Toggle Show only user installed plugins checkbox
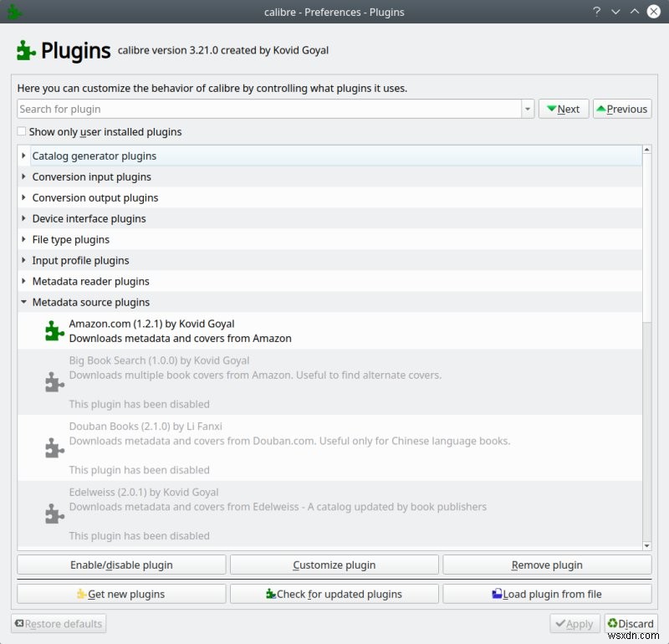This screenshot has height=644, width=669. tap(22, 132)
